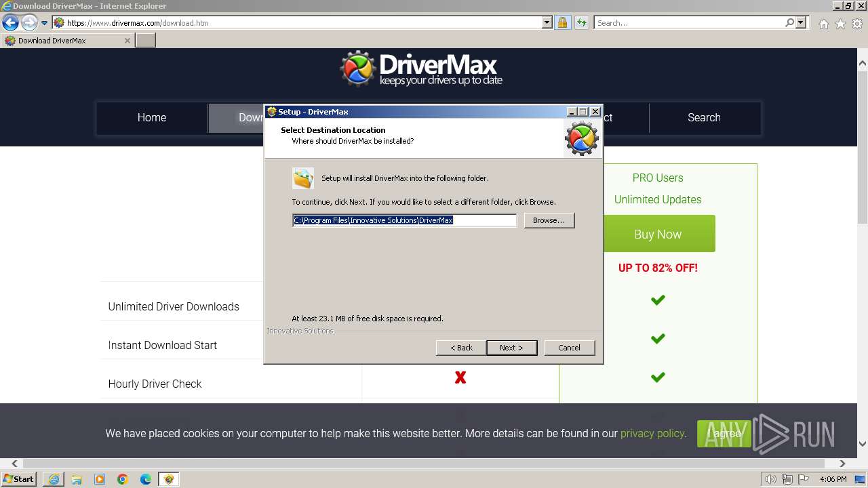Open a new blank tab

[x=146, y=41]
